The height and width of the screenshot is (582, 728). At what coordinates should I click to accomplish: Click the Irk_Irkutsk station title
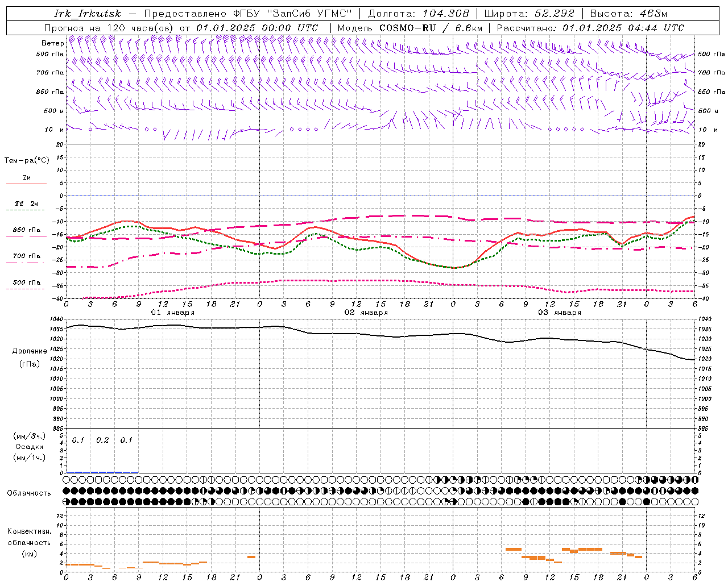88,14
